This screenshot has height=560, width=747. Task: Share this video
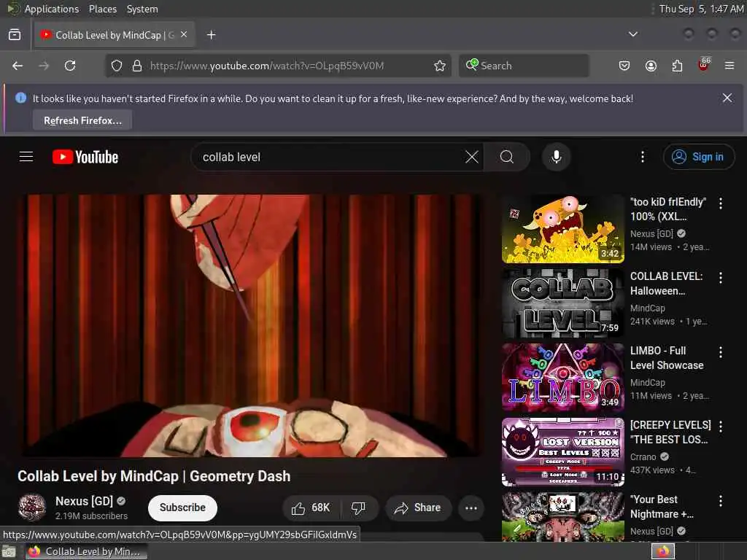[417, 508]
